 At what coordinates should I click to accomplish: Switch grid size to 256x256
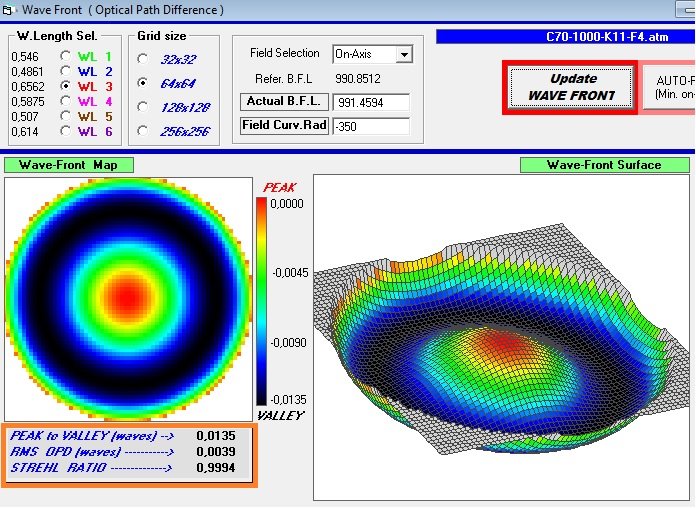click(x=142, y=131)
